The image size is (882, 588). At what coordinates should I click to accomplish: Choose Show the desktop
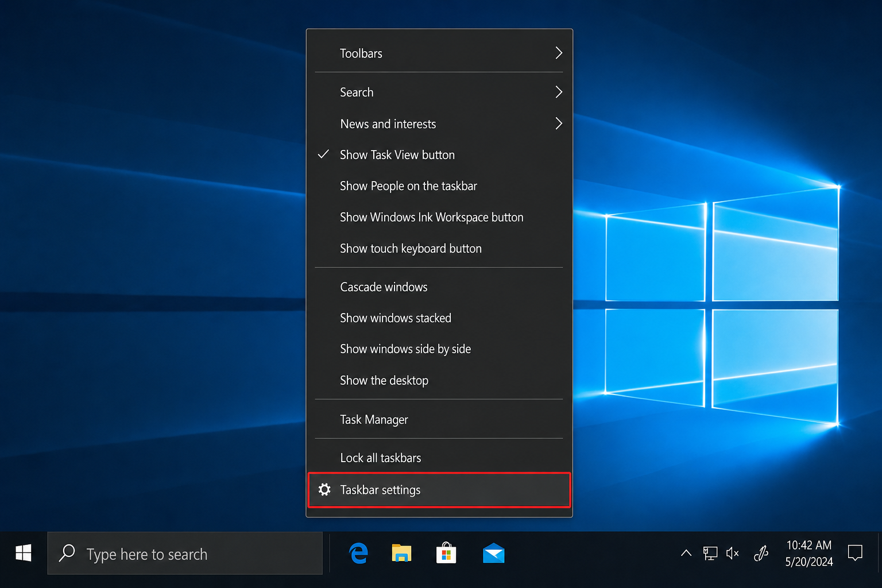click(439, 380)
